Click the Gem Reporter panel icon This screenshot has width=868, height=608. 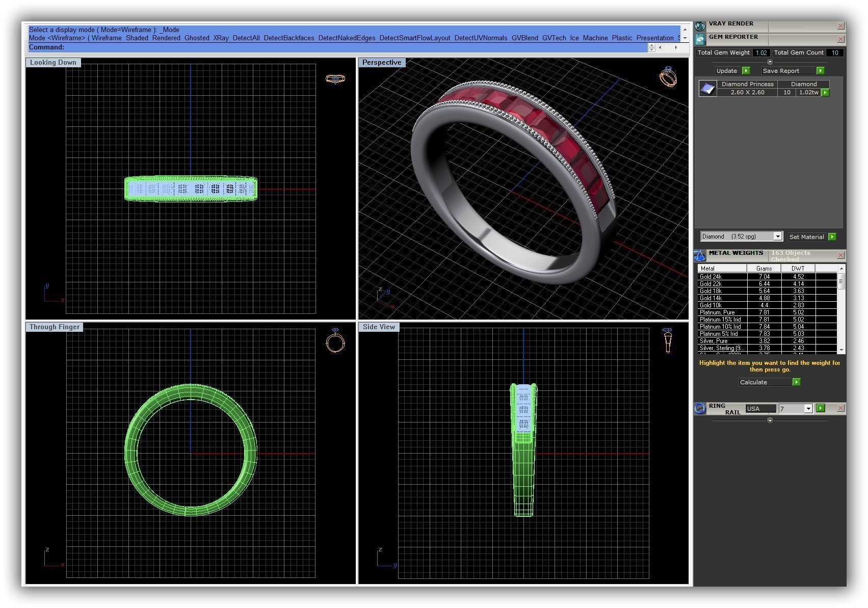click(x=700, y=39)
